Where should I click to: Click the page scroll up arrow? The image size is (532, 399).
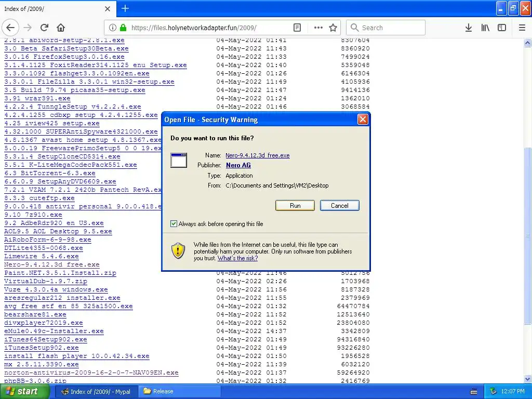coord(528,43)
